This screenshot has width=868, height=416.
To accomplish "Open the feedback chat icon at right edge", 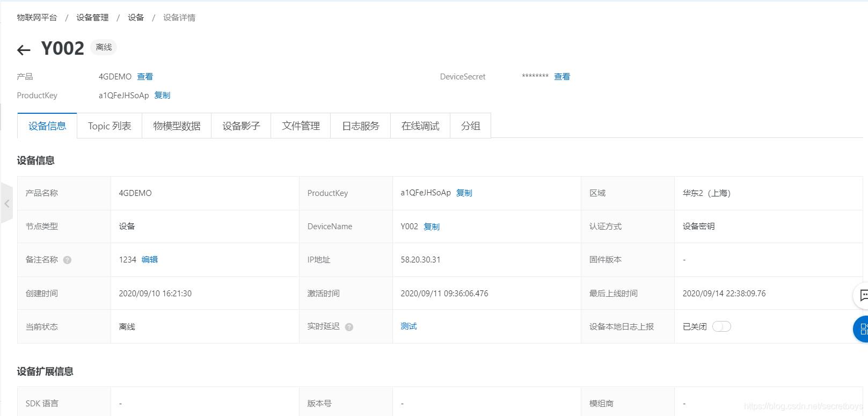I will (862, 295).
